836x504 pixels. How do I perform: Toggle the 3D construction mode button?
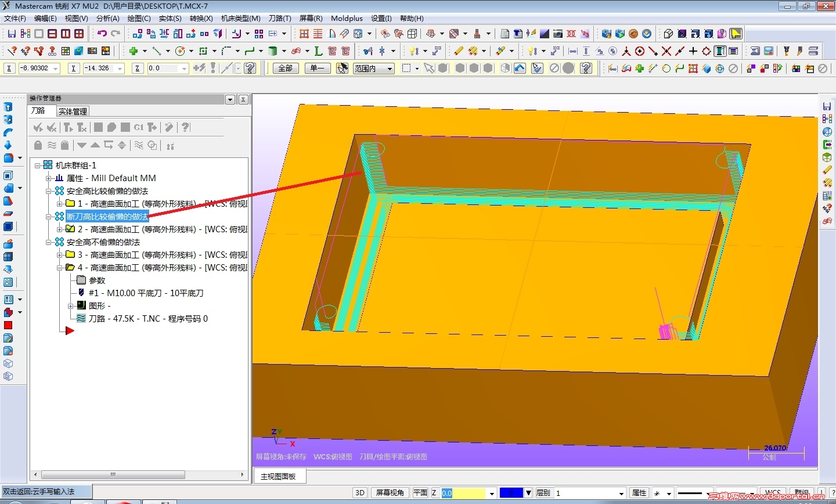[360, 493]
